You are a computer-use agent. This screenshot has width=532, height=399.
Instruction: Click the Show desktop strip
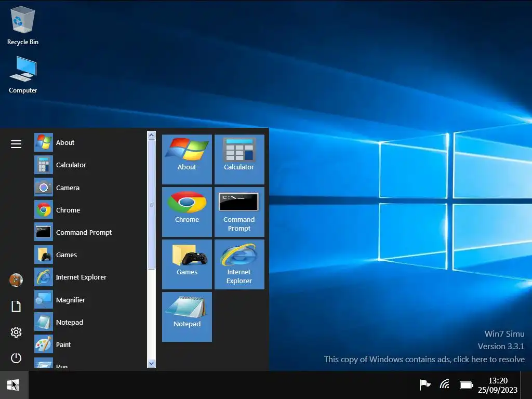click(x=526, y=385)
